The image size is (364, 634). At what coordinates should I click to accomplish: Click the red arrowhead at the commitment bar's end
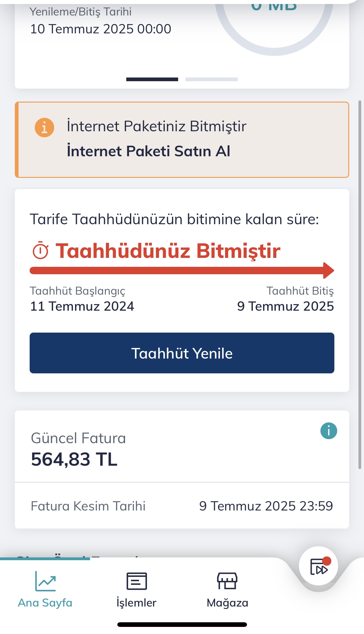[x=328, y=271]
